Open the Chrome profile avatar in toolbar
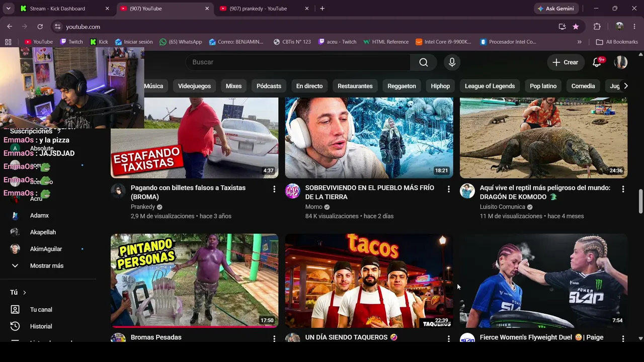This screenshot has width=644, height=362. point(619,27)
